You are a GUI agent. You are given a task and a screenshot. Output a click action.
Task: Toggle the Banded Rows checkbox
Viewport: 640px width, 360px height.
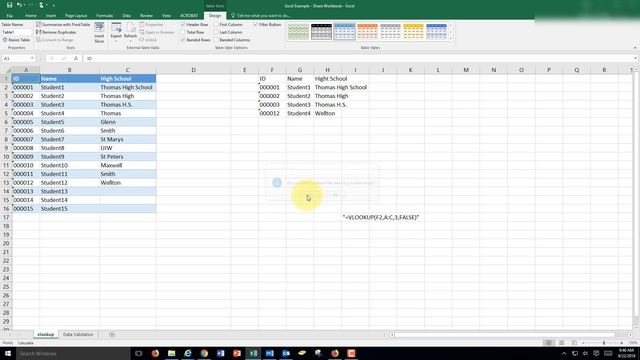[183, 40]
